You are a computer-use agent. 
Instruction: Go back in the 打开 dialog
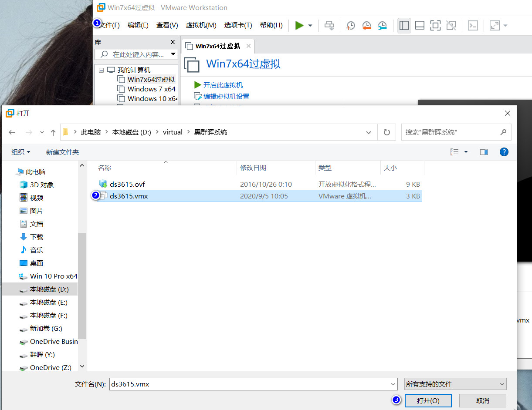[12, 132]
